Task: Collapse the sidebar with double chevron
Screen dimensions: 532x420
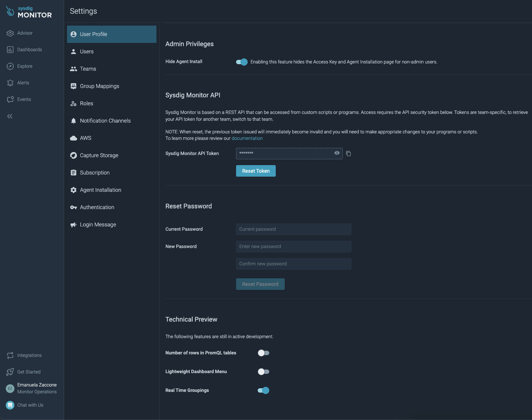Action: (10, 116)
